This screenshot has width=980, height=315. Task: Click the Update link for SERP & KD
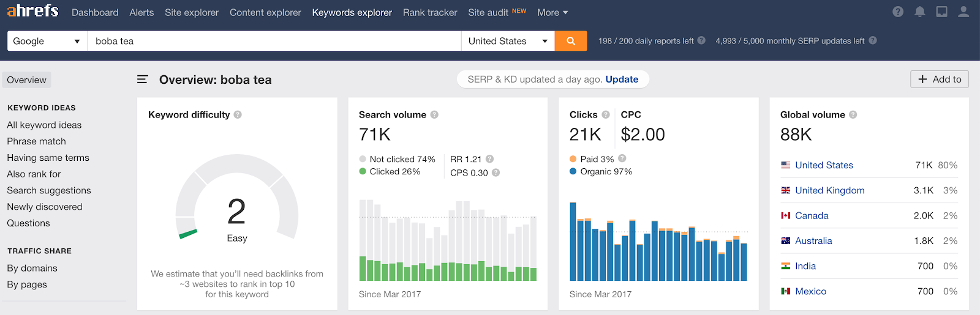(622, 80)
